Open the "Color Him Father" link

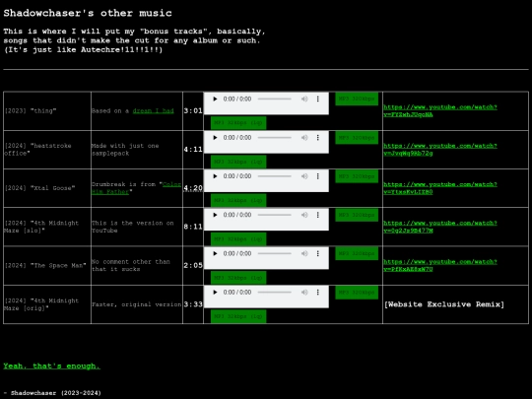pyautogui.click(x=136, y=188)
